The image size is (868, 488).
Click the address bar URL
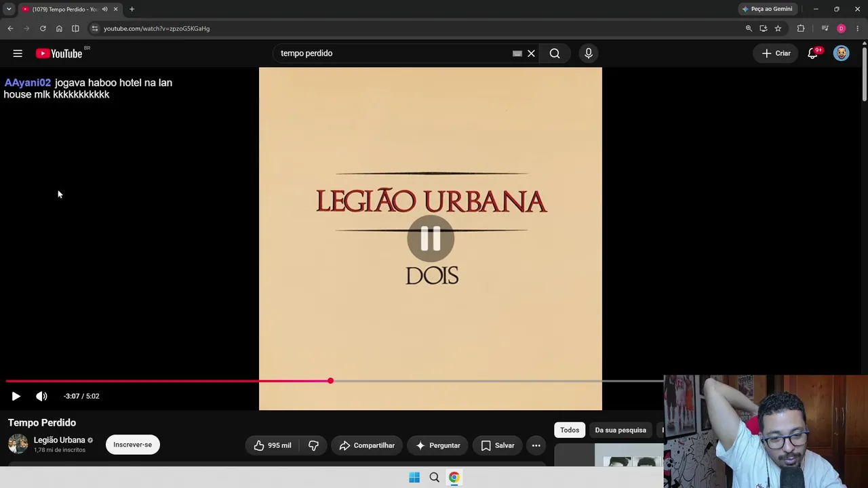point(157,28)
